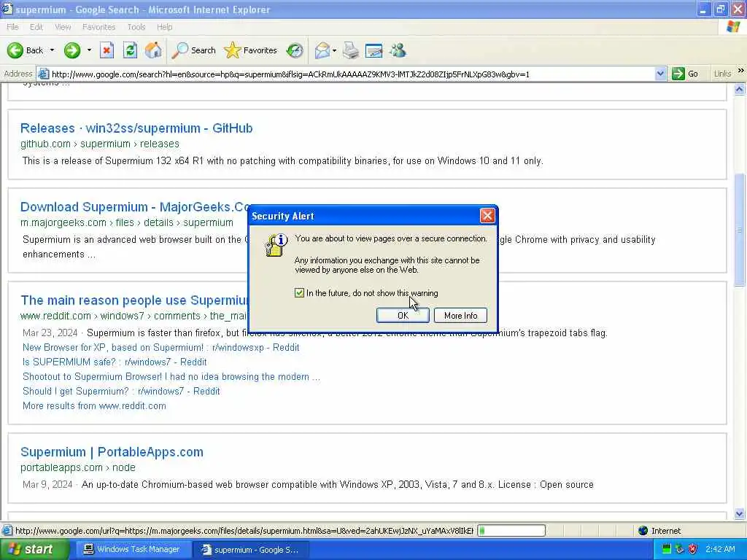Switch to Windows Task Manager taskbar button

pyautogui.click(x=133, y=550)
